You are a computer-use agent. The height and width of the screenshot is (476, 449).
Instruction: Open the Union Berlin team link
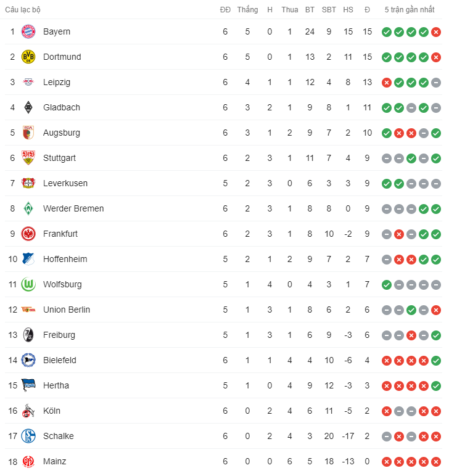[67, 310]
